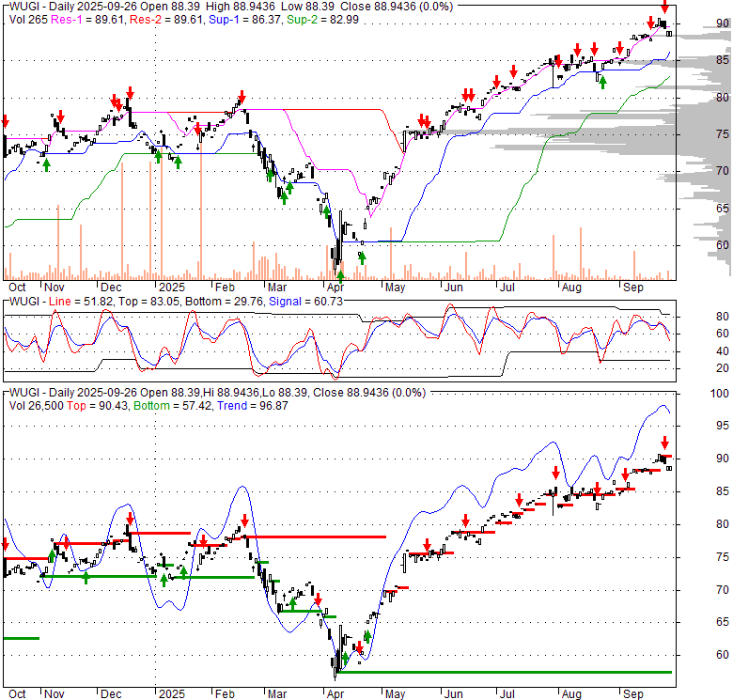
Task: Click latest red sell arrow in bottom chart
Action: tap(664, 443)
